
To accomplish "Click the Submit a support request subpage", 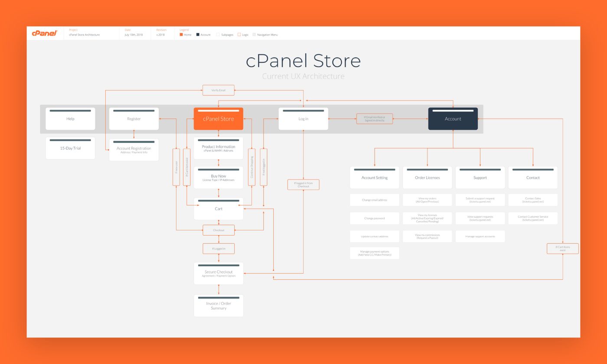I will [x=480, y=200].
